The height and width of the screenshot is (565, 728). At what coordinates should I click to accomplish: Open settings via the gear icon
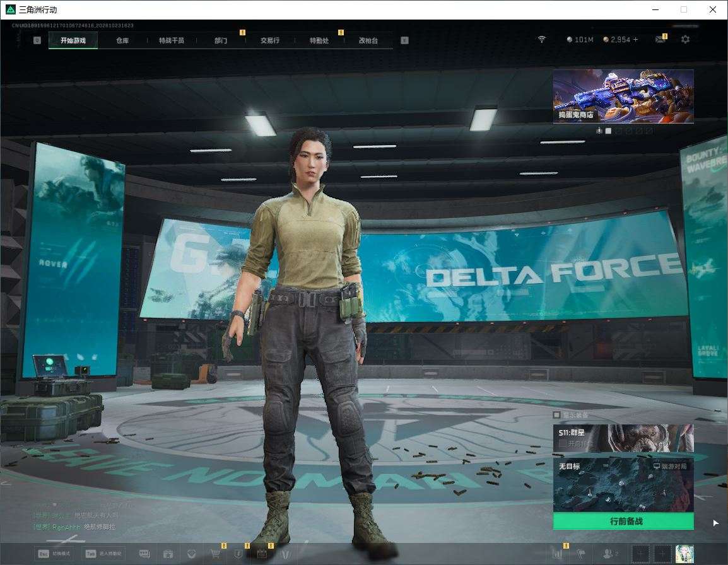click(x=685, y=40)
